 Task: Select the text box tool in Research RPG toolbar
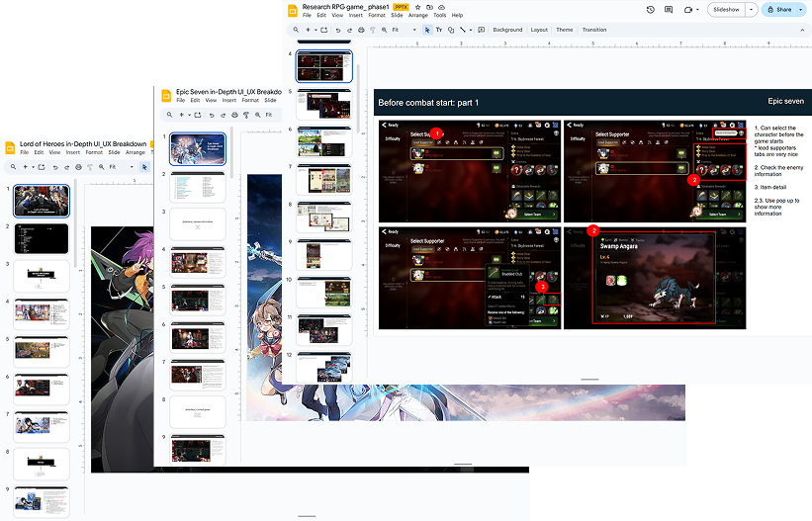tap(440, 30)
